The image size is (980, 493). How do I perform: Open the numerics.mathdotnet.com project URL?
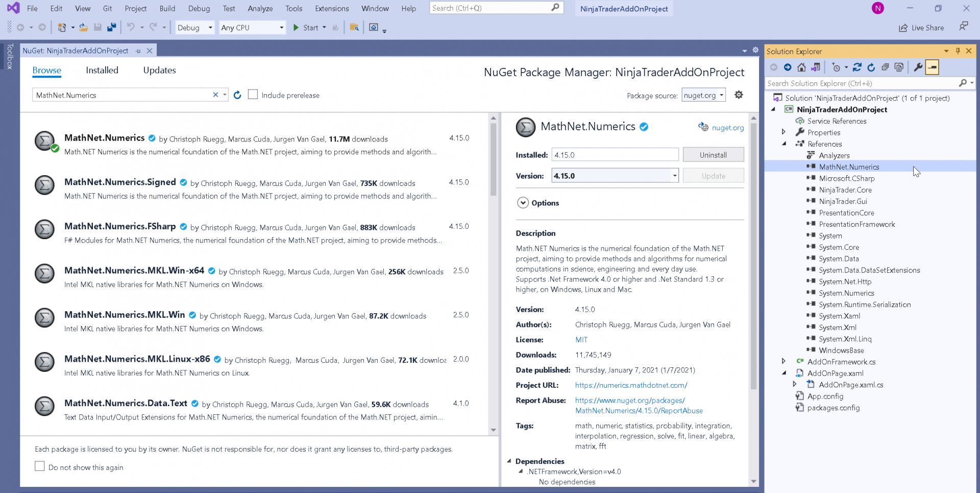point(631,385)
